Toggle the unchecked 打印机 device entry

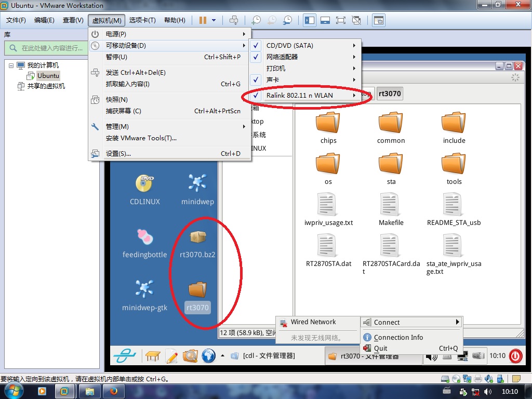pos(305,68)
